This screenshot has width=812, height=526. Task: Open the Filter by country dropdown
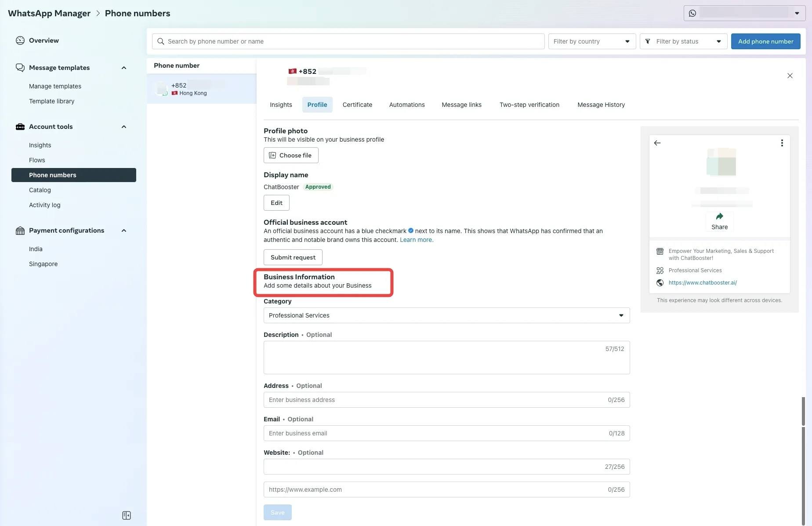(x=592, y=41)
